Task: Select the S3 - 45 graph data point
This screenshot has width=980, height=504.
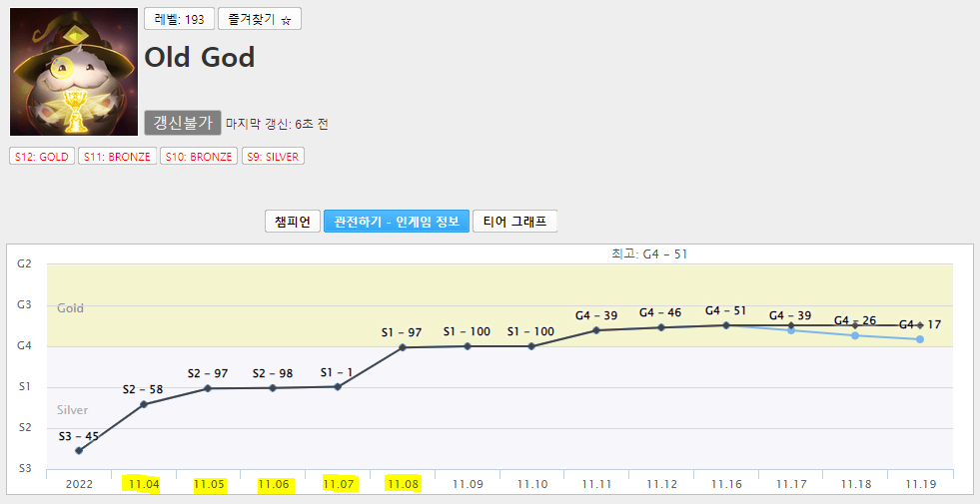Action: [79, 451]
